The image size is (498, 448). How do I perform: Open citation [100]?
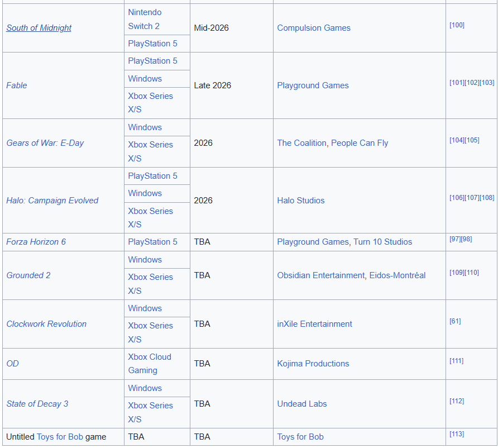457,25
